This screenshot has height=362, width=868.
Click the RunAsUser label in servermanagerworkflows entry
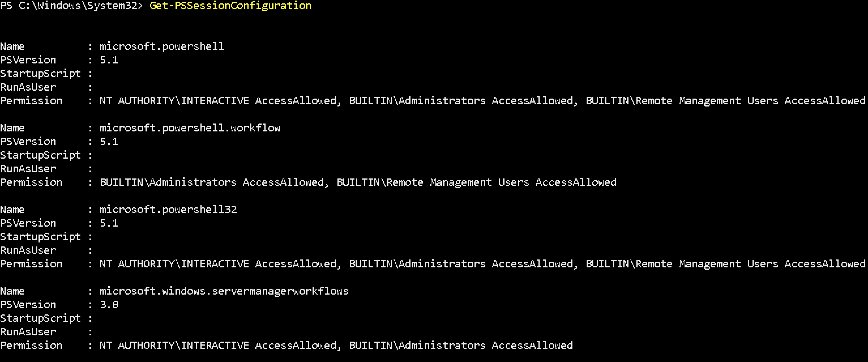tap(28, 332)
